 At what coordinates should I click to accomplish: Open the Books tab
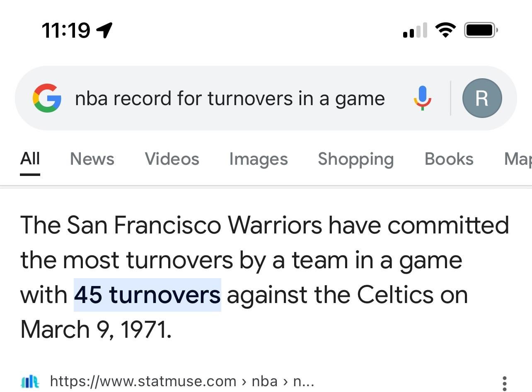pyautogui.click(x=449, y=159)
